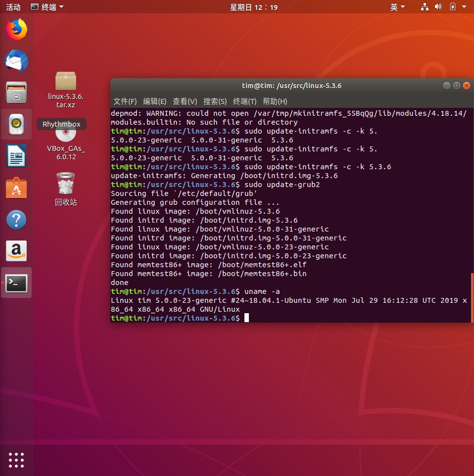Click the terminal vertical scrollbar

click(x=472, y=297)
